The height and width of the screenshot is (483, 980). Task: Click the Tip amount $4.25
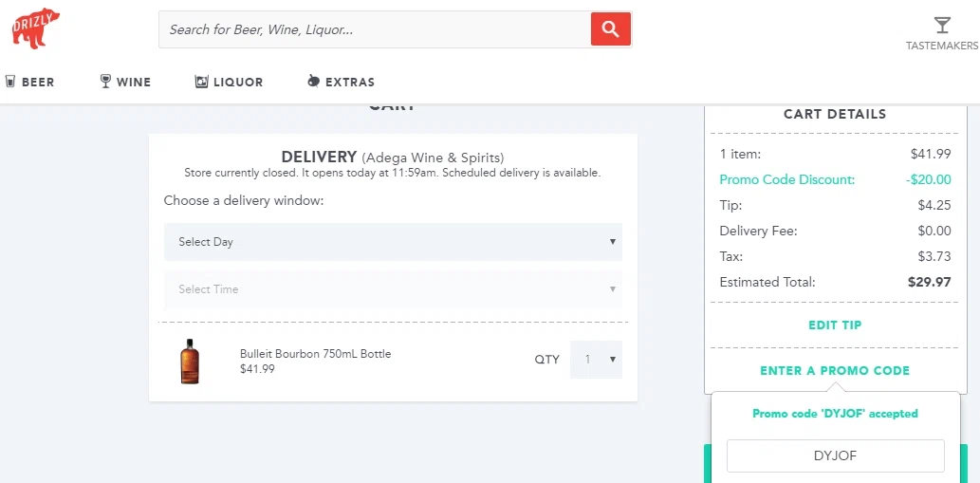point(934,206)
